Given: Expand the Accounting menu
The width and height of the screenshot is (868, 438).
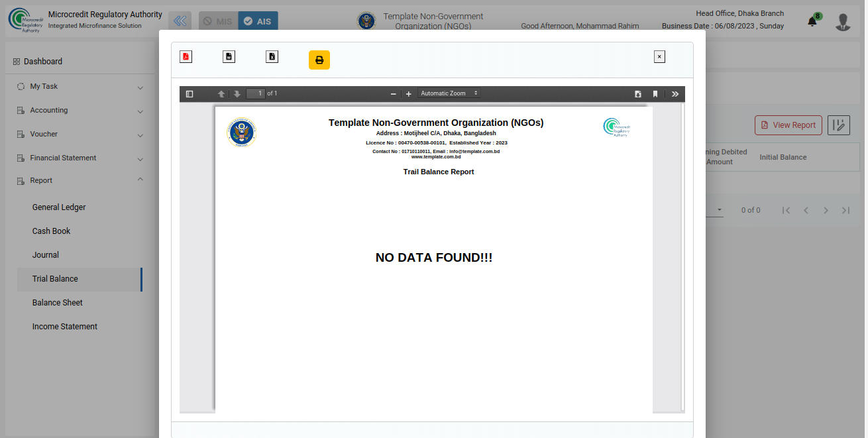Looking at the screenshot, I should tap(80, 111).
